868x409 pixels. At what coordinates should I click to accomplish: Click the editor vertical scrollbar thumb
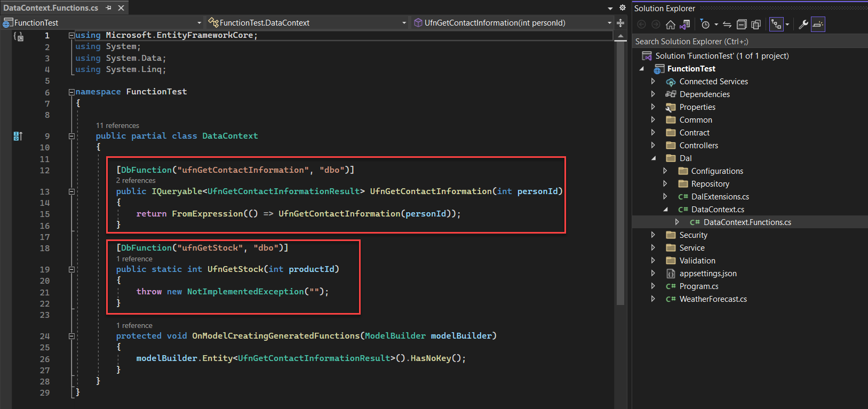tap(620, 173)
